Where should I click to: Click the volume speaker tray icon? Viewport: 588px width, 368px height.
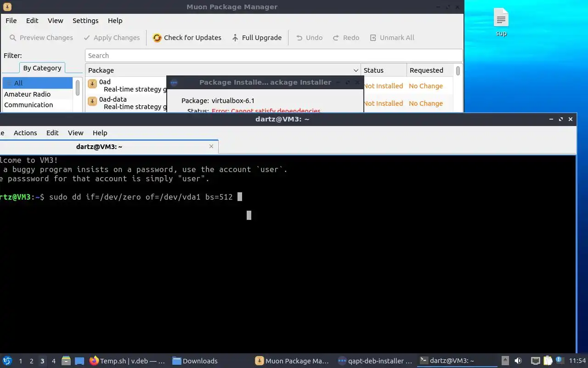518,361
